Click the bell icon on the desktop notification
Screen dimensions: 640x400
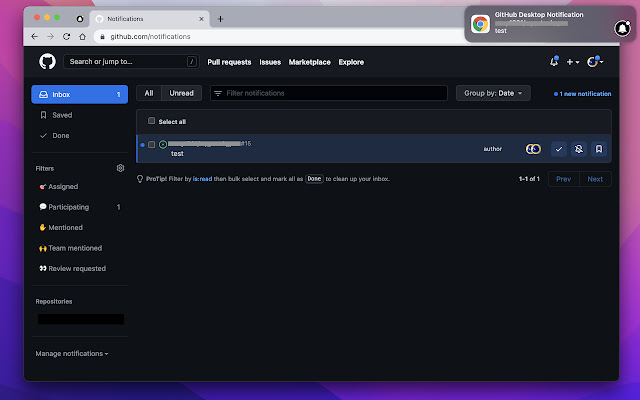(622, 28)
